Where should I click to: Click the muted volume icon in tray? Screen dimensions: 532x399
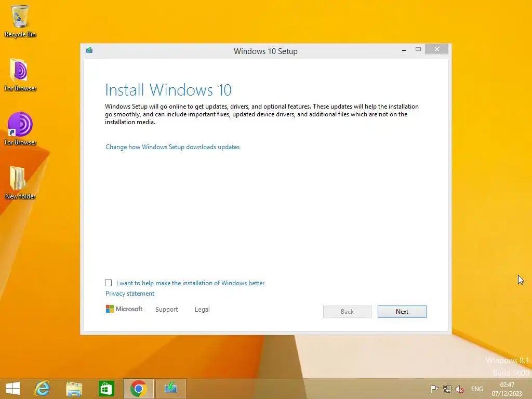[x=460, y=389]
